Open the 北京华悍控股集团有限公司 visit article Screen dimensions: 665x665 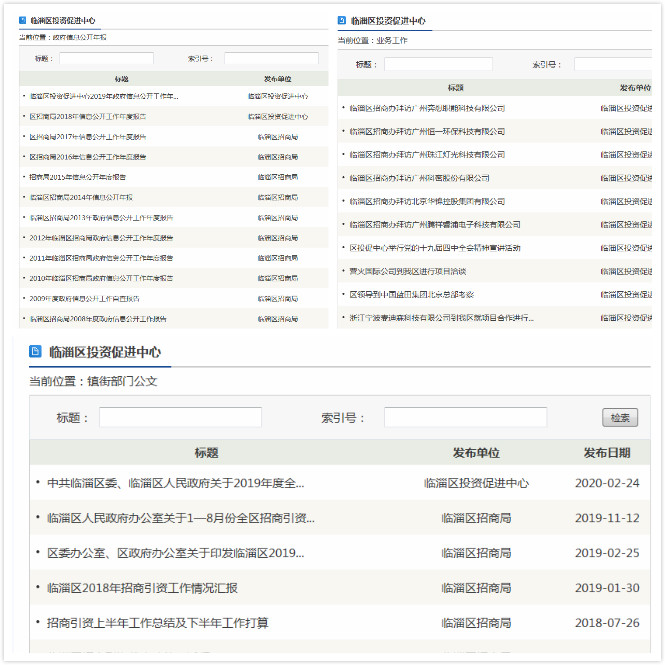click(427, 201)
